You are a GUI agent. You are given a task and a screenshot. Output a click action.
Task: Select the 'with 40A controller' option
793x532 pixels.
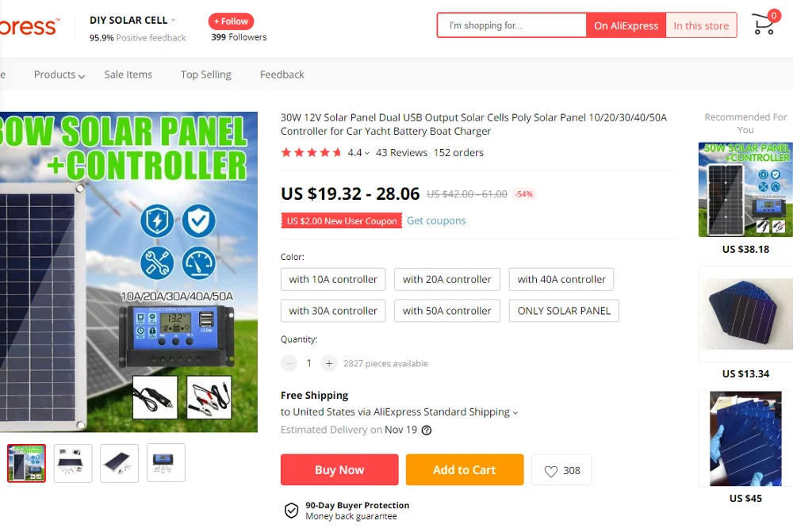(x=561, y=279)
